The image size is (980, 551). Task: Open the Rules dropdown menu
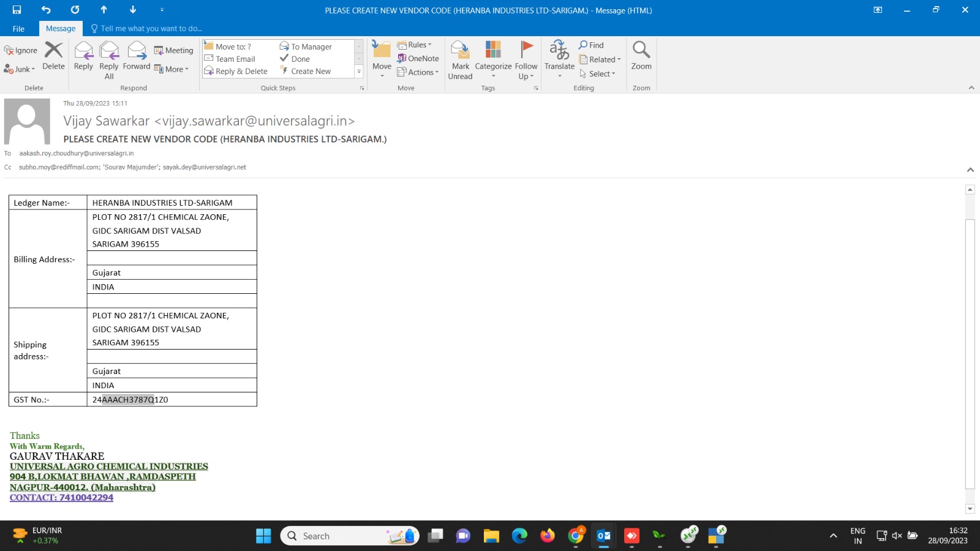415,45
